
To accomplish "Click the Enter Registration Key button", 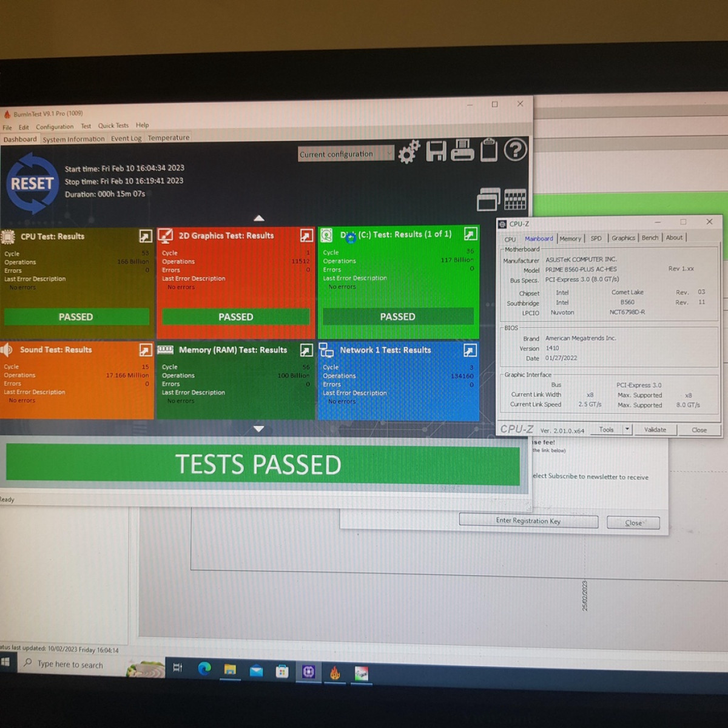I will click(528, 521).
